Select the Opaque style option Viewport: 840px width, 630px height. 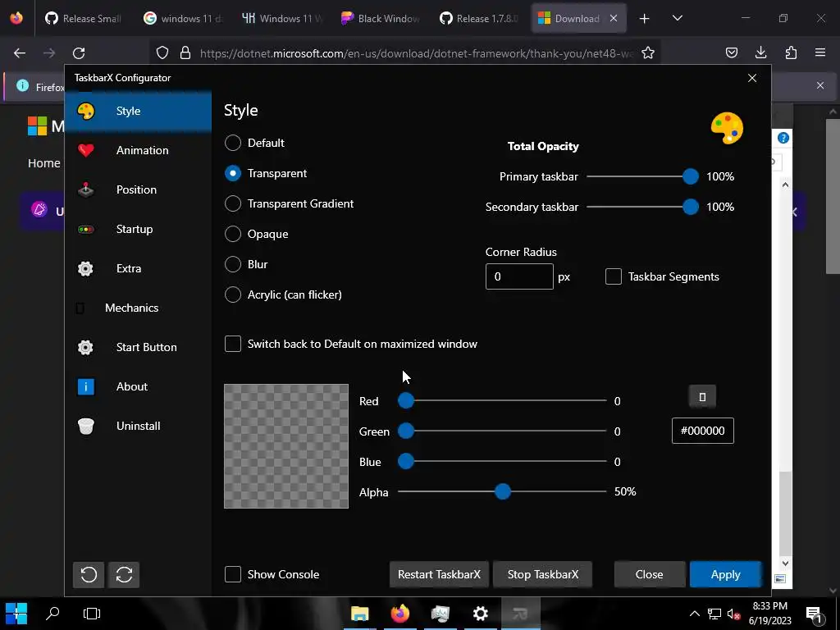[x=232, y=234]
